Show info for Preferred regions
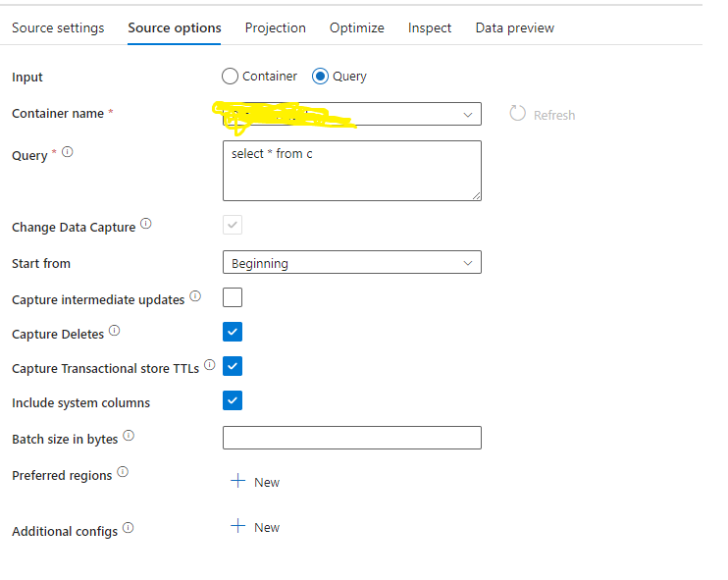This screenshot has height=580, width=728. tap(123, 472)
